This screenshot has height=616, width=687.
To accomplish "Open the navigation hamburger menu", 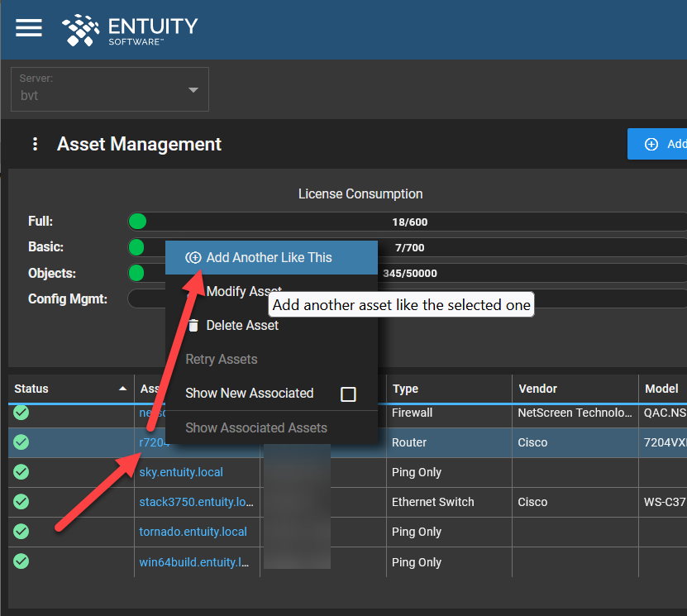I will click(28, 27).
